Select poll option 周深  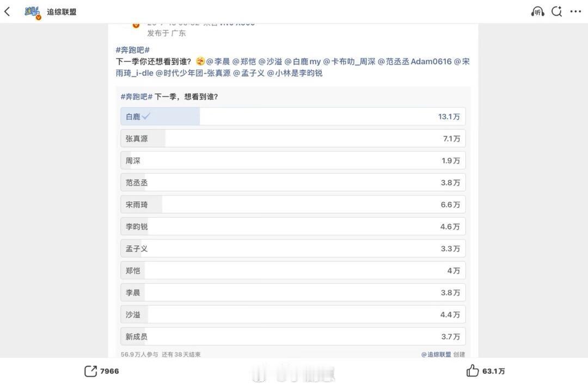[x=293, y=161]
